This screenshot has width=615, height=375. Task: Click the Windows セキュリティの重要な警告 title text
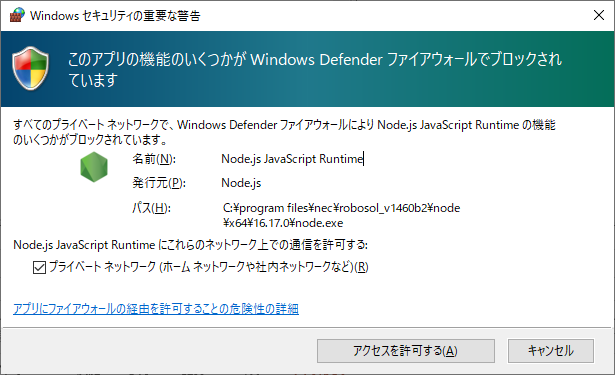(x=115, y=16)
